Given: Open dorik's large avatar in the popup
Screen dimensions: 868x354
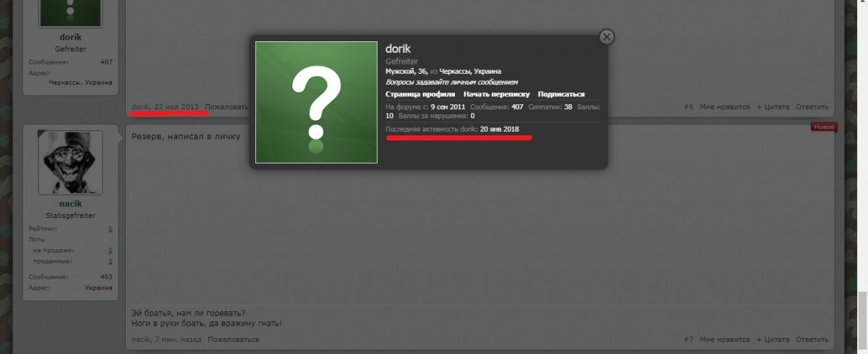Looking at the screenshot, I should point(317,102).
